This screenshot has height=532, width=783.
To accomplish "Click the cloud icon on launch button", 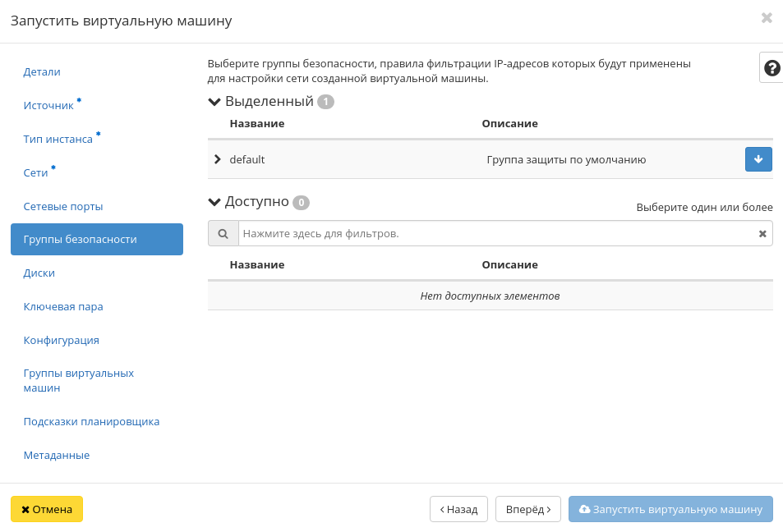I will coord(587,509).
